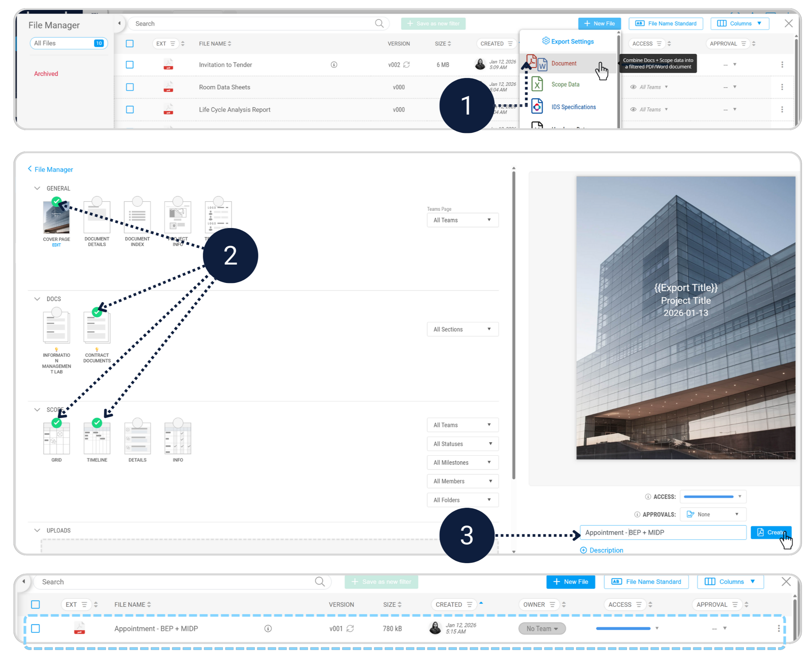Choose Scope Data export option
This screenshot has width=812, height=661.
(565, 84)
